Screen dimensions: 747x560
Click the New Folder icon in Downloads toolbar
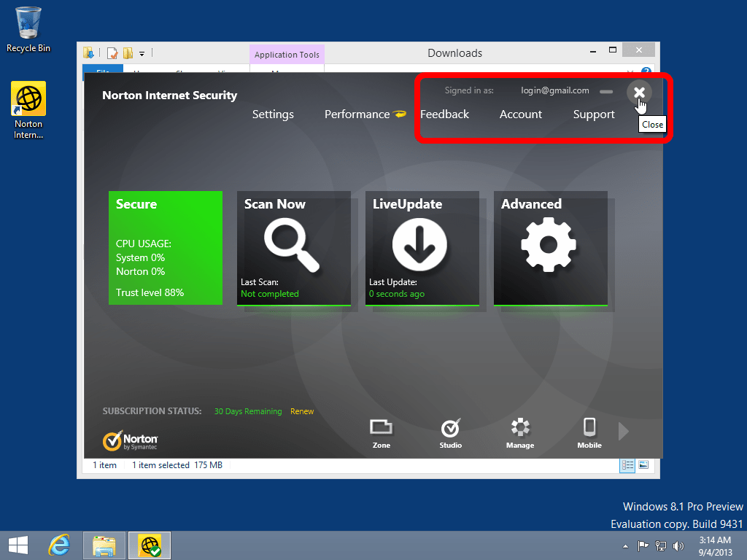click(128, 52)
